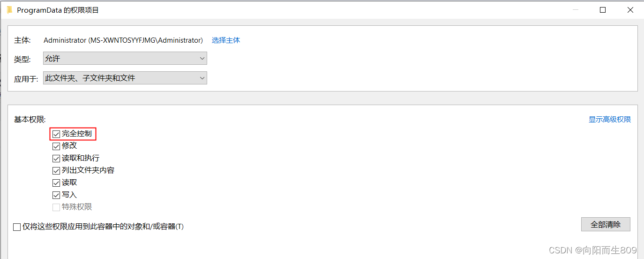This screenshot has height=259, width=644.
Task: Open the 应用于 dropdown list
Action: pos(125,78)
